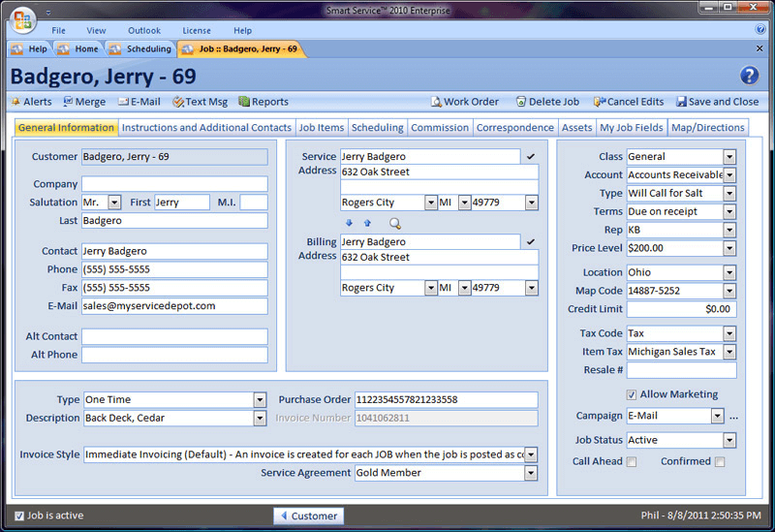Image resolution: width=775 pixels, height=532 pixels.
Task: Open the Account dropdown arrow
Action: (x=729, y=175)
